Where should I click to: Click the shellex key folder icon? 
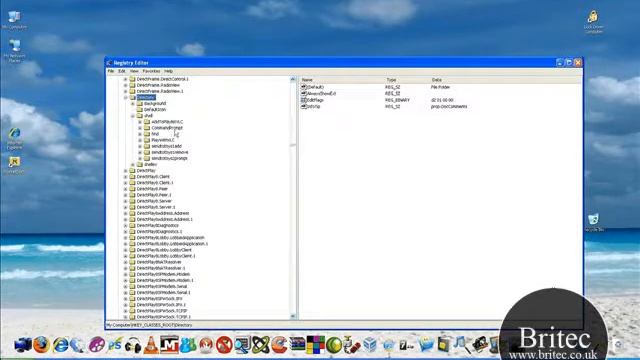click(x=140, y=164)
